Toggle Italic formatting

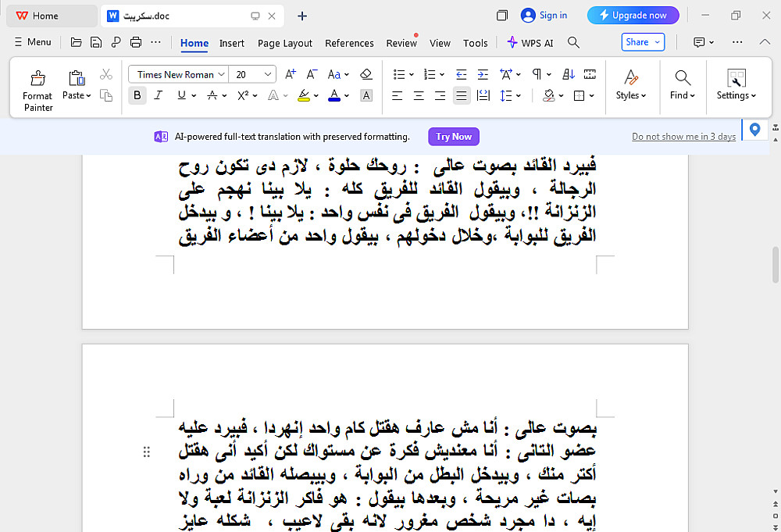click(x=159, y=95)
